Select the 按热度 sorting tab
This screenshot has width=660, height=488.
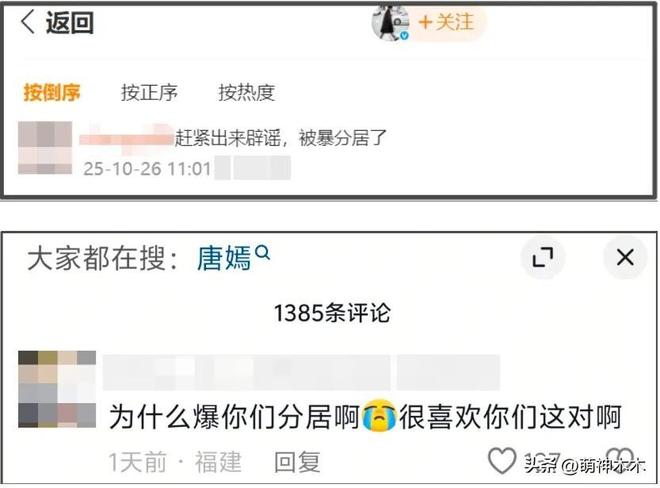pos(247,93)
